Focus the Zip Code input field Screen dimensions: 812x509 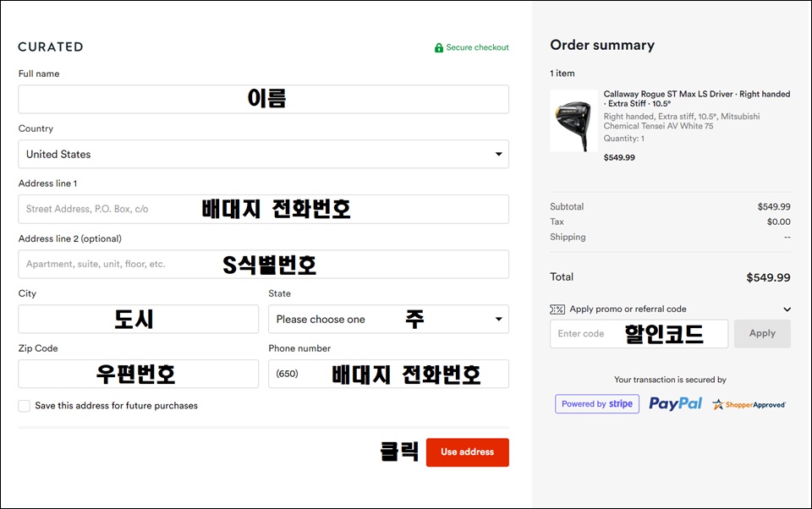click(138, 374)
